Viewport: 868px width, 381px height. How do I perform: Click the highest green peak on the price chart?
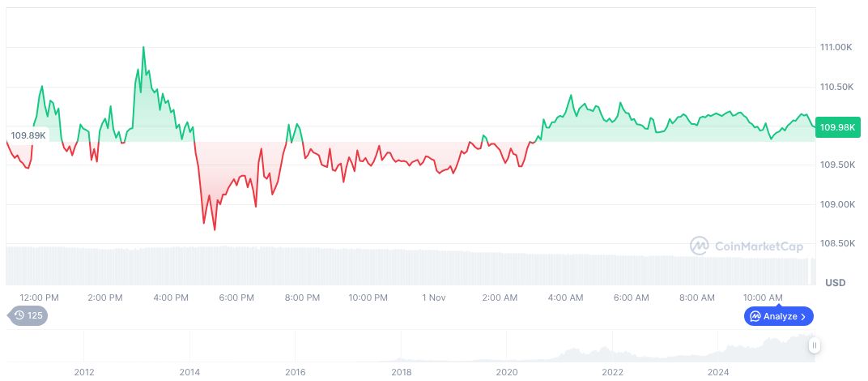point(143,47)
